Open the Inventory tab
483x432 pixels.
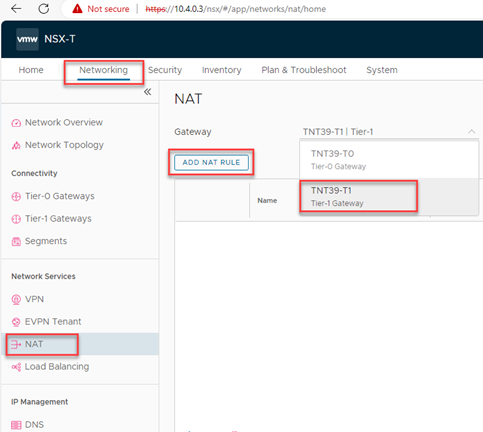click(x=222, y=70)
